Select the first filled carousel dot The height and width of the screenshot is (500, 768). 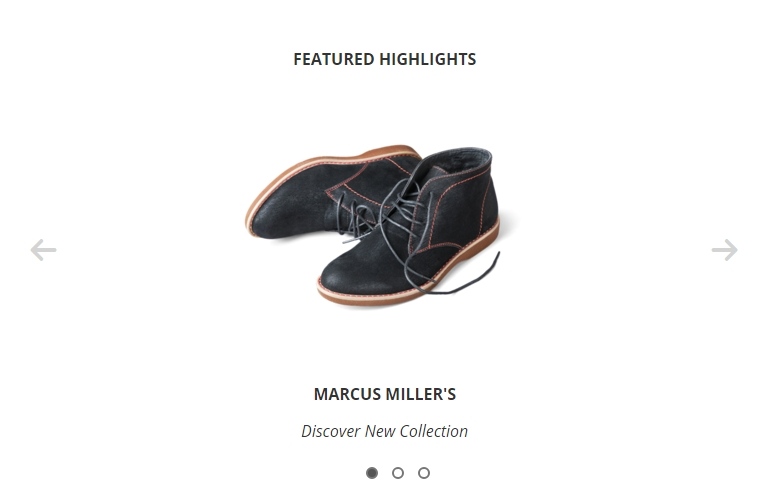372,473
